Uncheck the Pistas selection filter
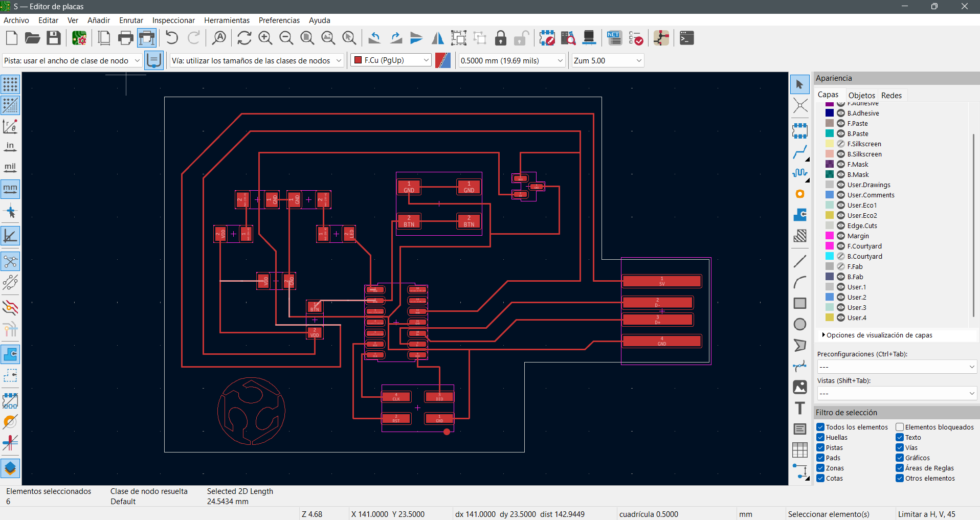 tap(820, 447)
